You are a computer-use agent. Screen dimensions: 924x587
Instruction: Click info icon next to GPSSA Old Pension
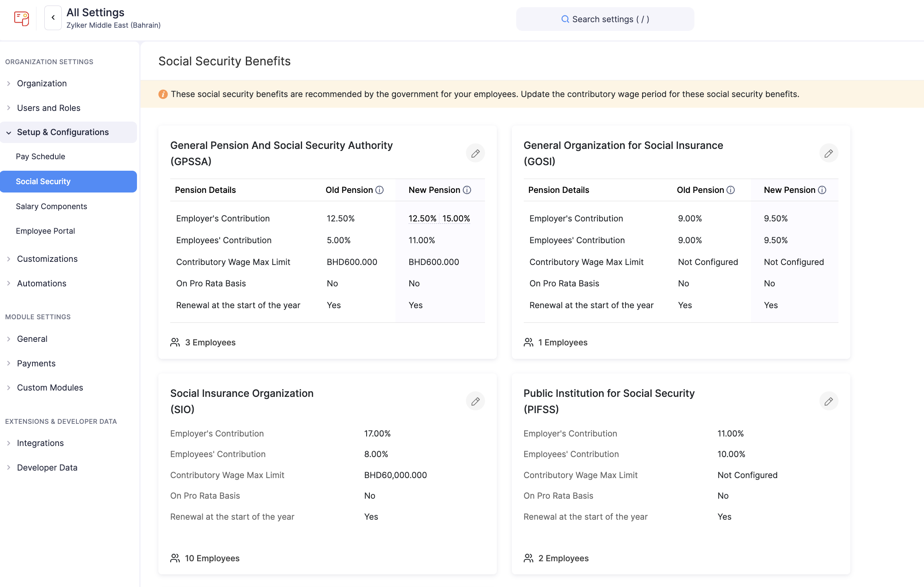tap(380, 190)
